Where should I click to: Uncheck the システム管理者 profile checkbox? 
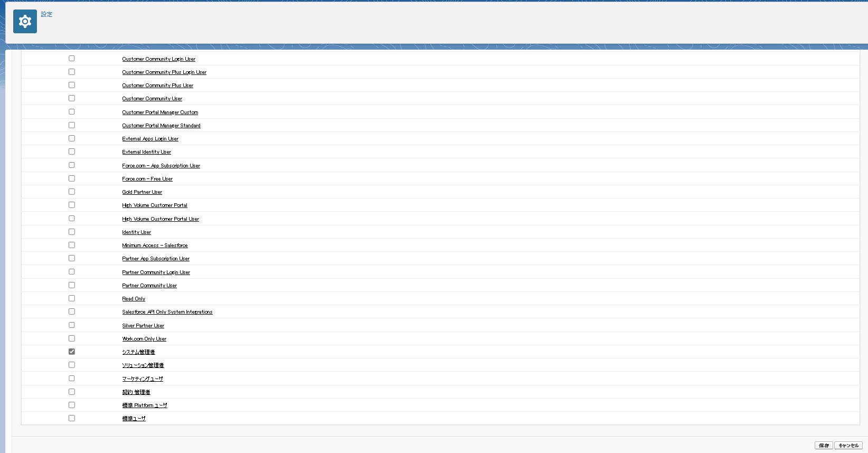[x=72, y=352]
